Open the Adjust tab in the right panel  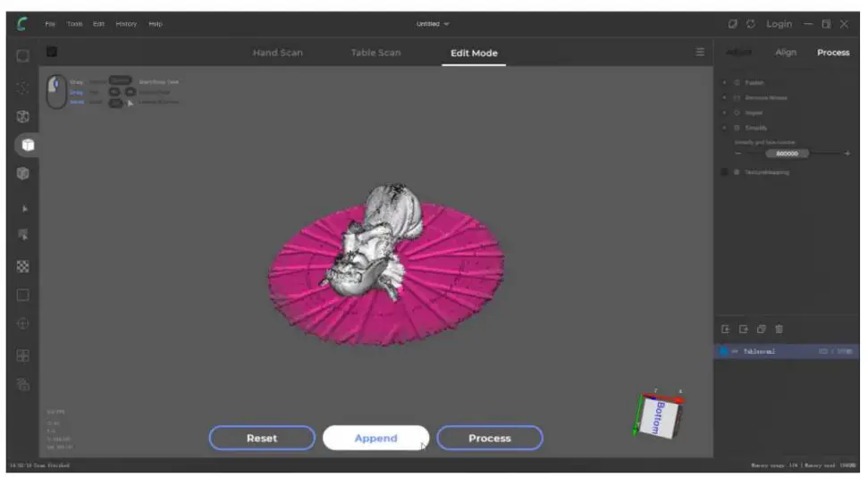click(x=738, y=53)
